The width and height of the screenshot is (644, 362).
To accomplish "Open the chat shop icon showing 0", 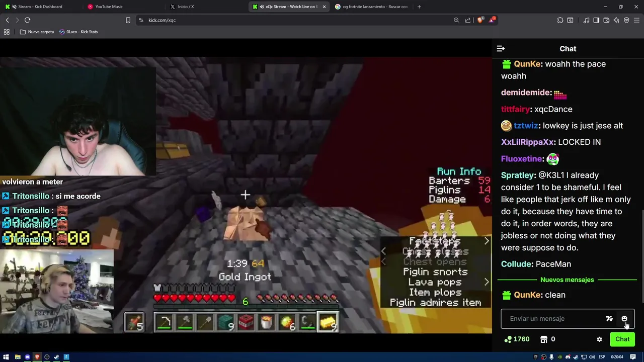I will tap(547, 339).
